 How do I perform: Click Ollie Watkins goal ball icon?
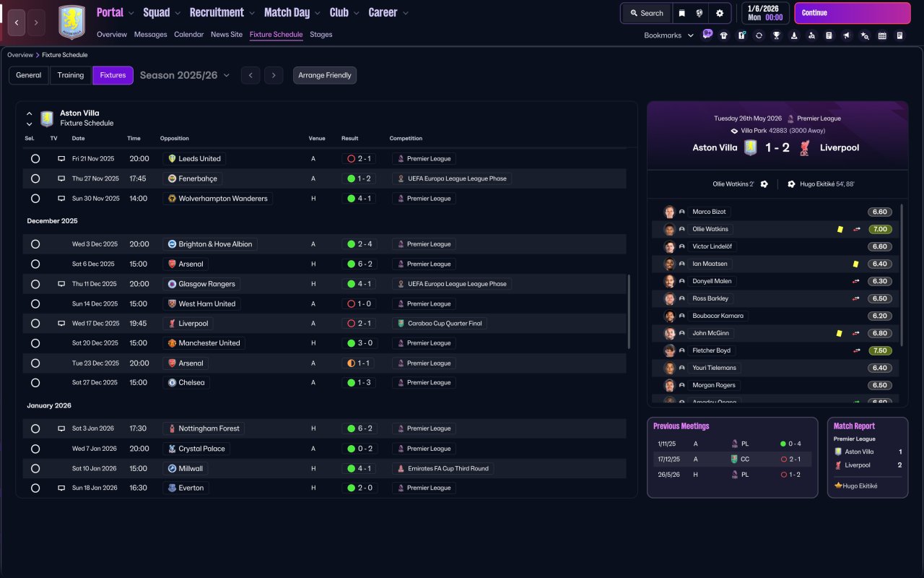point(764,184)
